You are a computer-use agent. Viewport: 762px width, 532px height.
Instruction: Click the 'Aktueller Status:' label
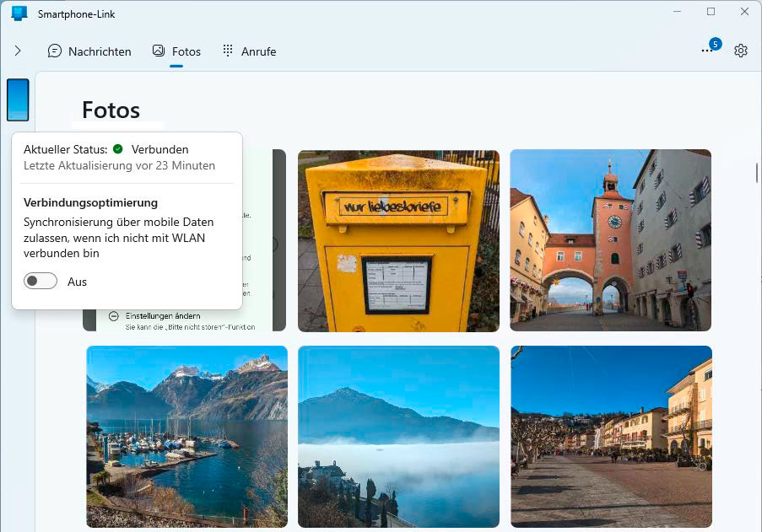click(65, 149)
